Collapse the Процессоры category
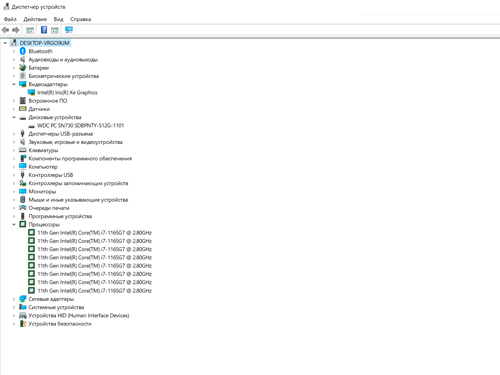The image size is (500, 375). 14,224
